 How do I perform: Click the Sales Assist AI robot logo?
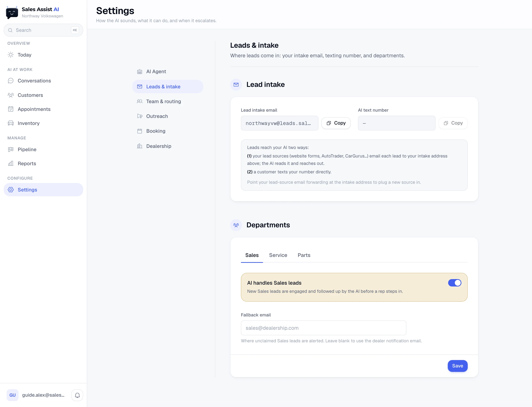click(x=12, y=12)
